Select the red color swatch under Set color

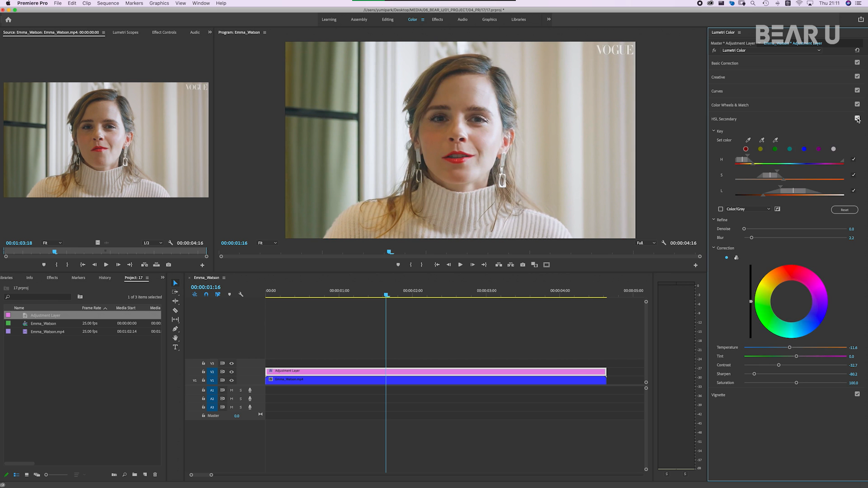(746, 149)
